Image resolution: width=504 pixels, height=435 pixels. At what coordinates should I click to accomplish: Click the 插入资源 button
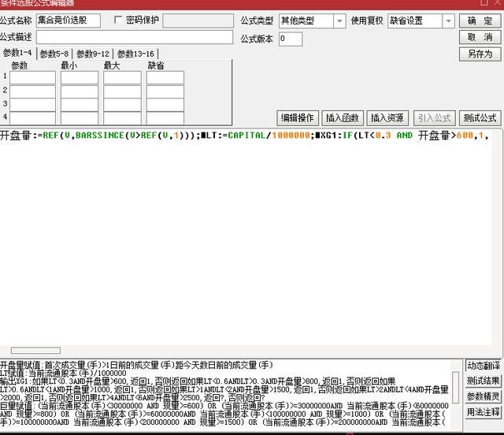coord(387,118)
